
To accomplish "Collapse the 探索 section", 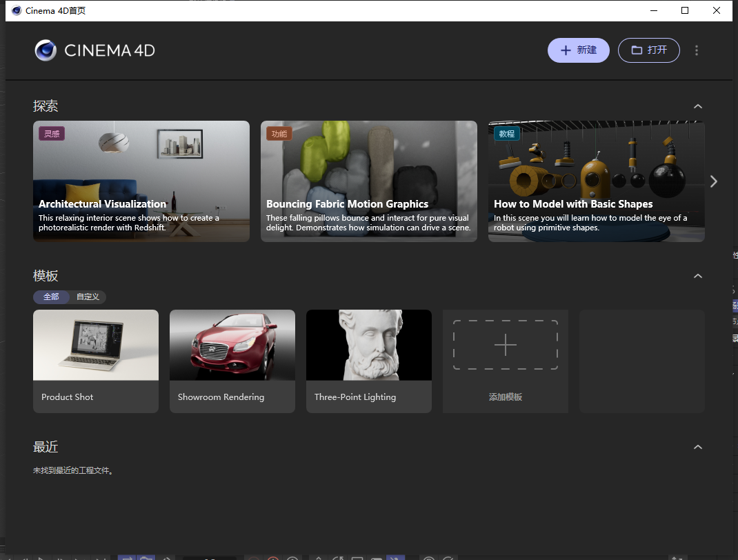I will (x=698, y=106).
